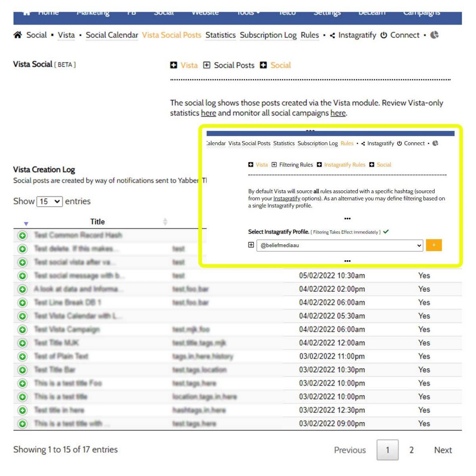Open the Statistics tab in top navigation
The width and height of the screenshot is (476, 476).
click(220, 35)
